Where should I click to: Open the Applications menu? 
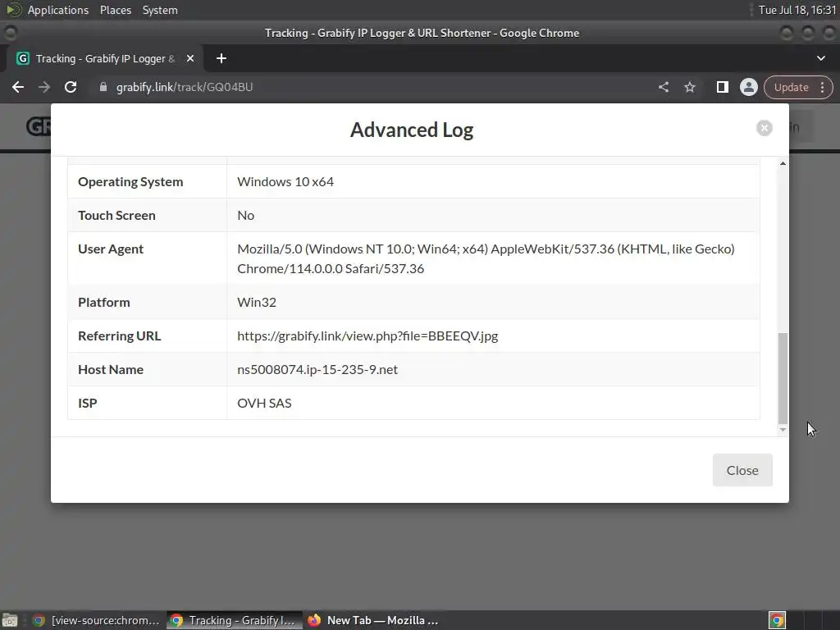pos(58,10)
